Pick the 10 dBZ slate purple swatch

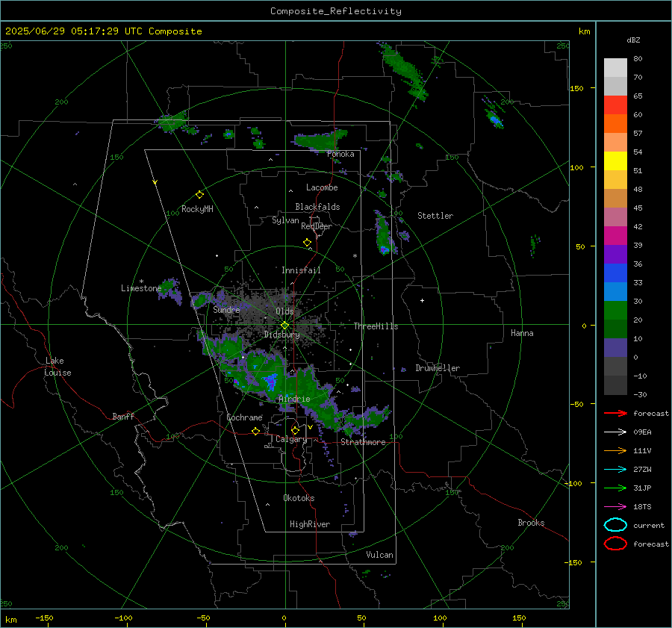click(x=615, y=348)
